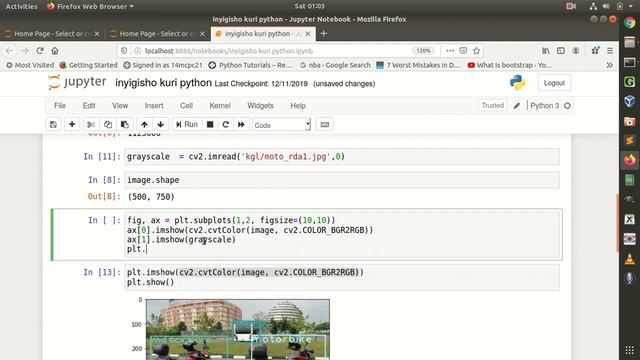Open the Kernel menu

220,106
